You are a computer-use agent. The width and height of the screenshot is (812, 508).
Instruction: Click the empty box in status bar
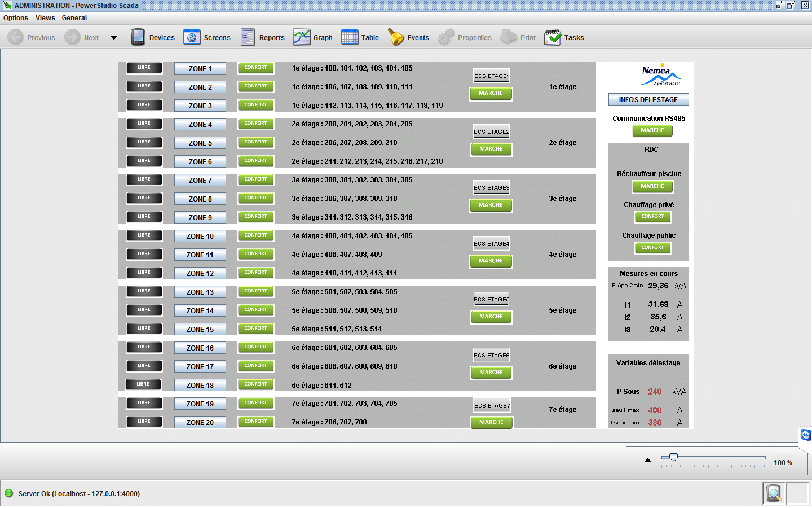point(798,493)
